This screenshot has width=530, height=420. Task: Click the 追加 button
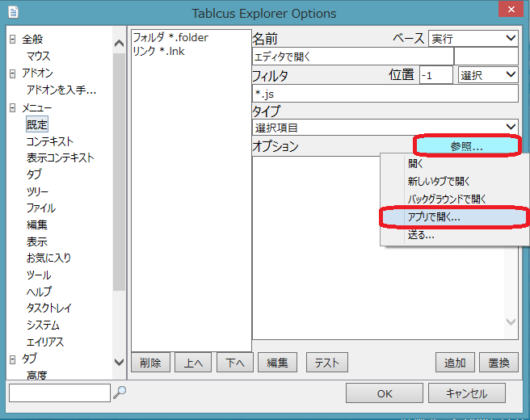[454, 363]
